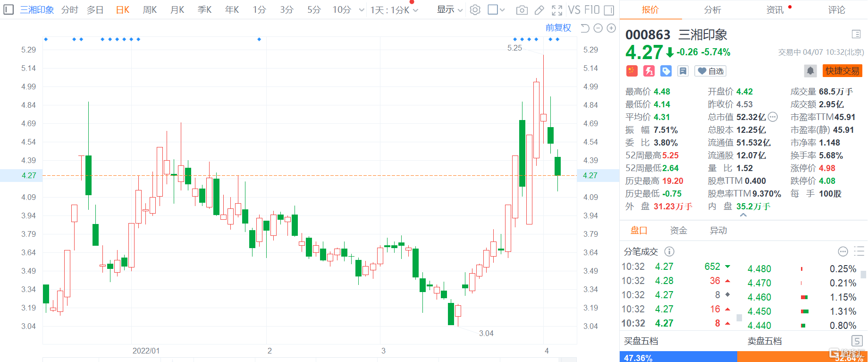The width and height of the screenshot is (868, 362).
Task: Switch to the 分析 tab
Action: [x=712, y=10]
